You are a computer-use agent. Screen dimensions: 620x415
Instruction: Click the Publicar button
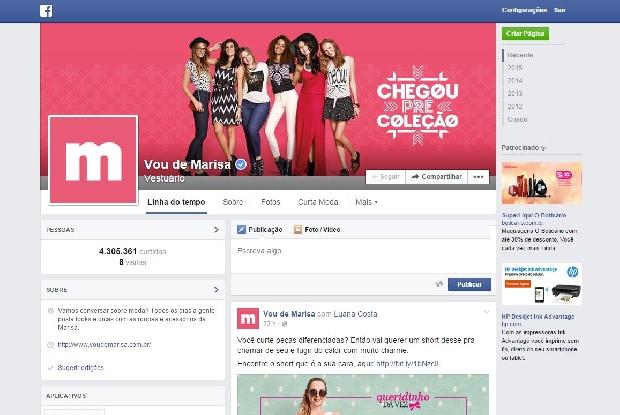pyautogui.click(x=469, y=284)
